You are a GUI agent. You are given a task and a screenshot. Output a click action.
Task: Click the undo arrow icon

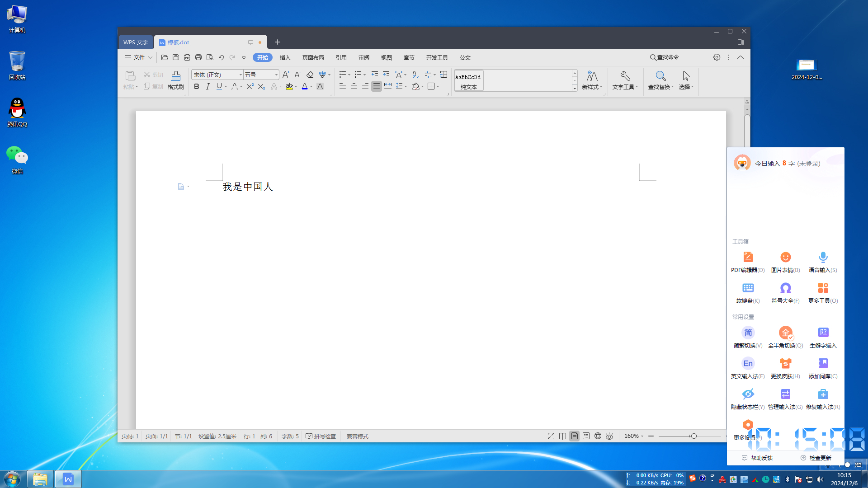click(221, 57)
